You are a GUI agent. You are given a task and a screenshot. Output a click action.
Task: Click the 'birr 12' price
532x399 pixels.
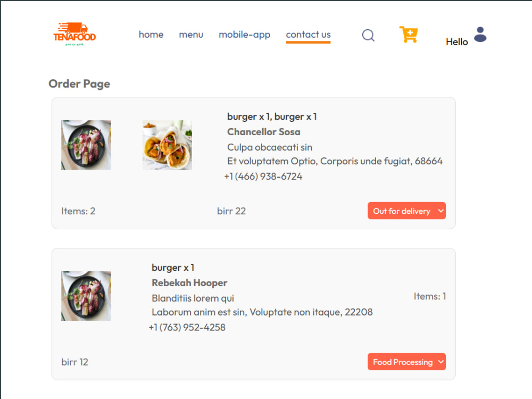click(74, 362)
